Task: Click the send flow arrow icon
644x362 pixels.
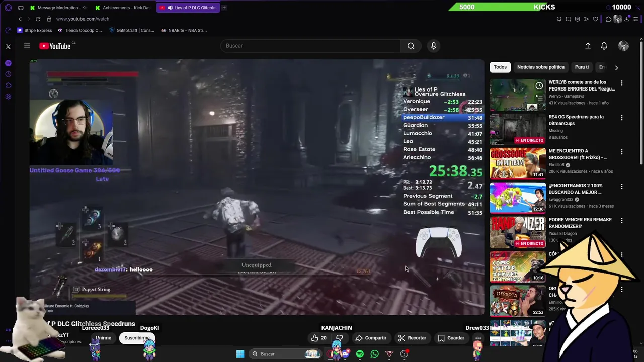Action: click(586, 19)
